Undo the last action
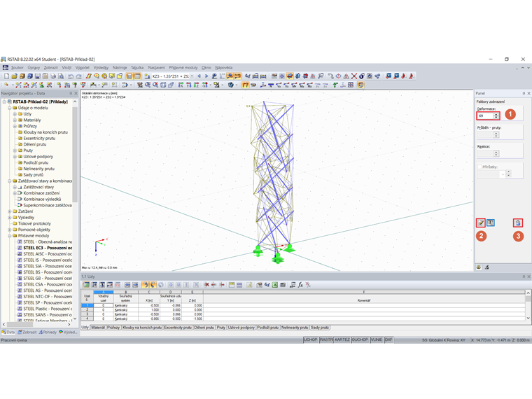532x399 pixels. pyautogui.click(x=71, y=76)
